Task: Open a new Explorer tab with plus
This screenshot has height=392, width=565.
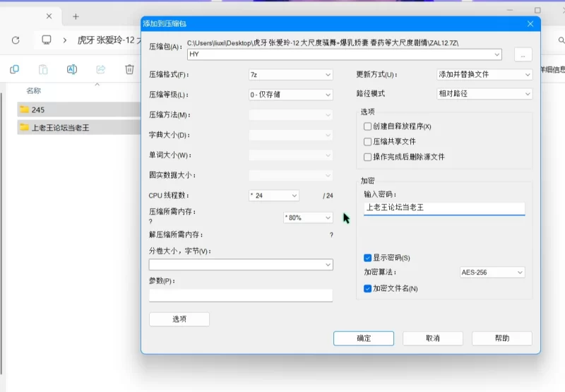Action: click(x=76, y=16)
